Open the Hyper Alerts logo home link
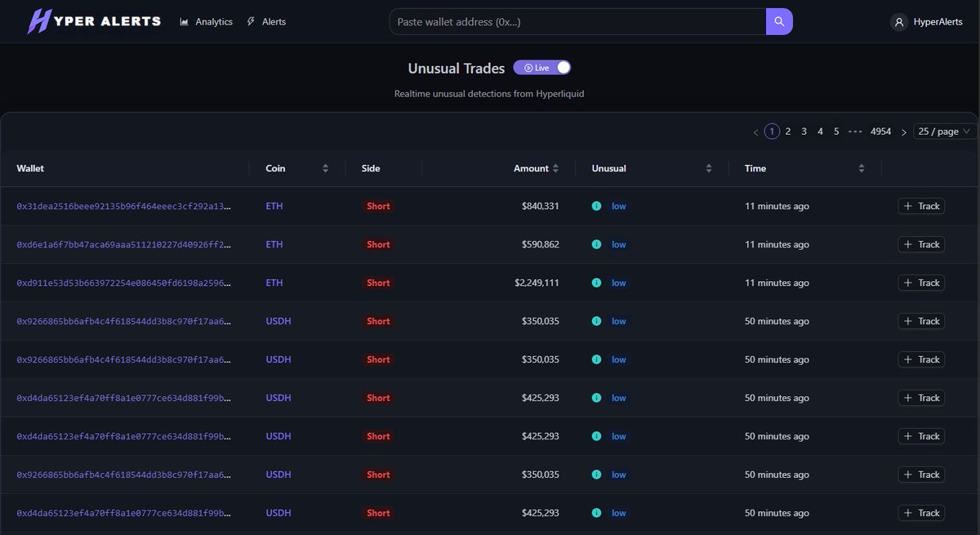The image size is (980, 535). point(94,21)
